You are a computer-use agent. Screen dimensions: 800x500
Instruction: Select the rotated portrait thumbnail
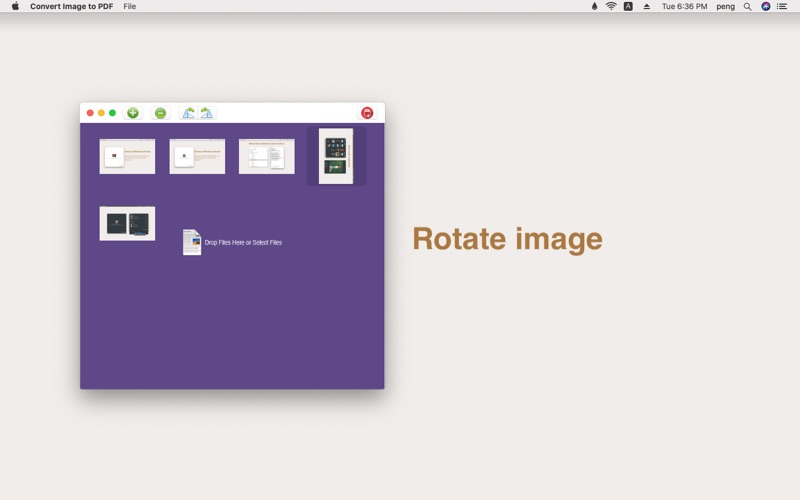tap(336, 156)
